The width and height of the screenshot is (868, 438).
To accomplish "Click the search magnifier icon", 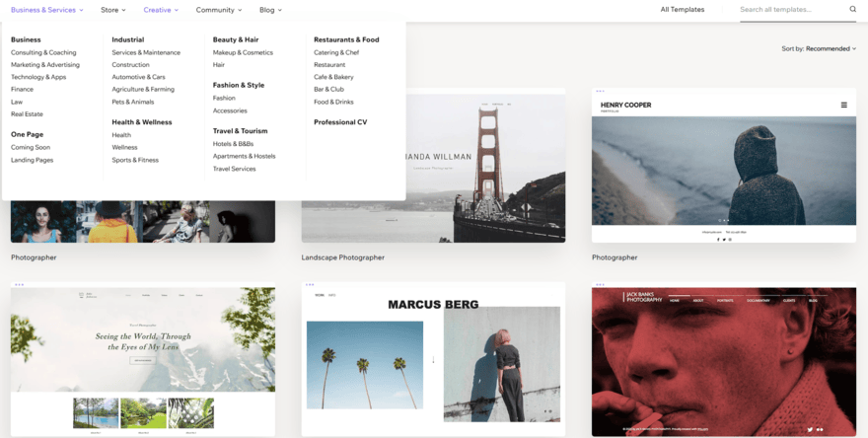I will (x=853, y=10).
